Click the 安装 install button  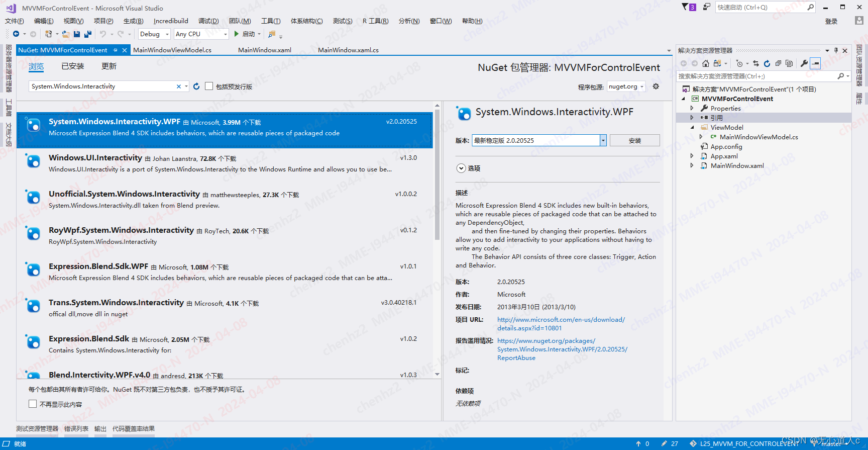(x=635, y=140)
